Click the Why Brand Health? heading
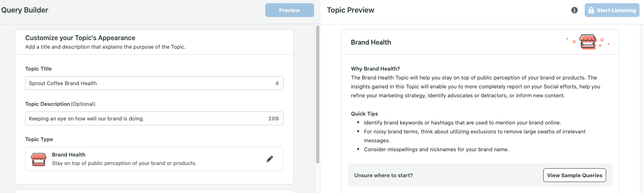Viewport: 644px width, 193px height. tap(375, 69)
